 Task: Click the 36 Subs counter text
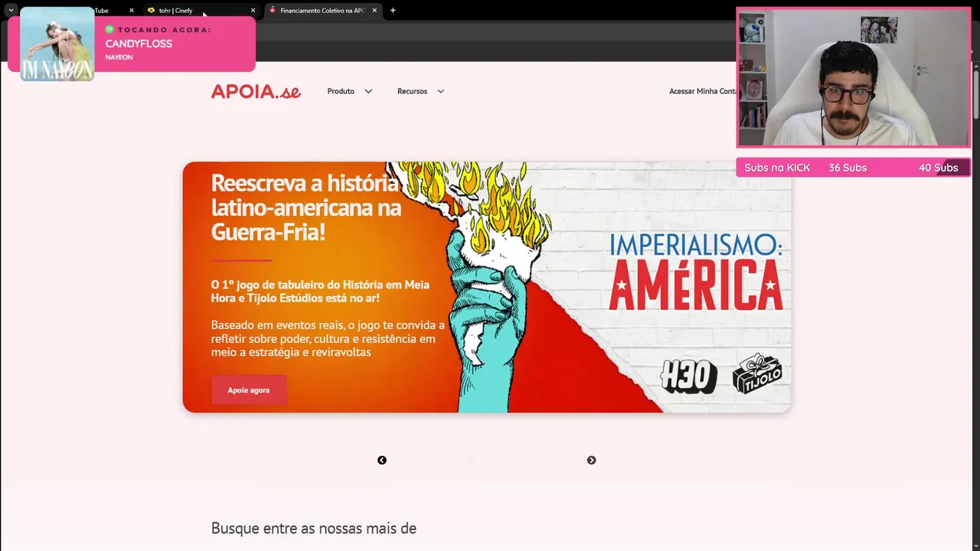(848, 168)
